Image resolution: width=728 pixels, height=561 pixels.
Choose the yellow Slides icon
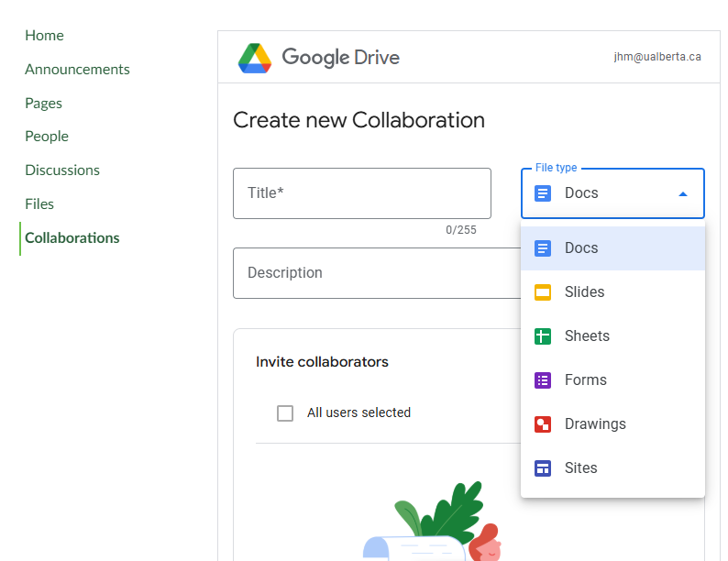click(543, 292)
